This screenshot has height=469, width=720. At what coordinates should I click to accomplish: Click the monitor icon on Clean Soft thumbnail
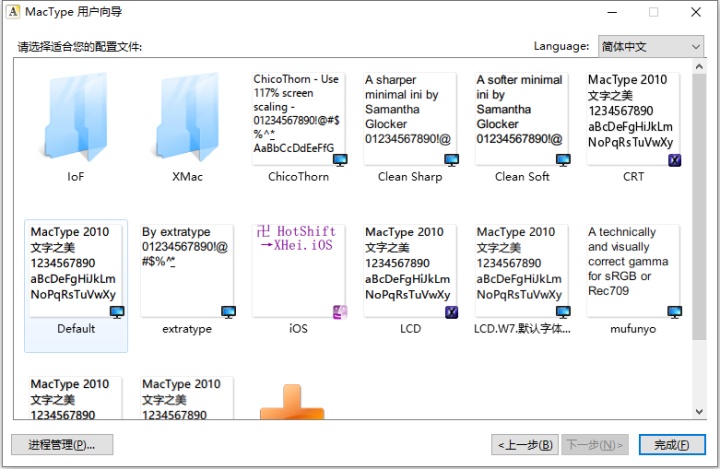tap(563, 160)
